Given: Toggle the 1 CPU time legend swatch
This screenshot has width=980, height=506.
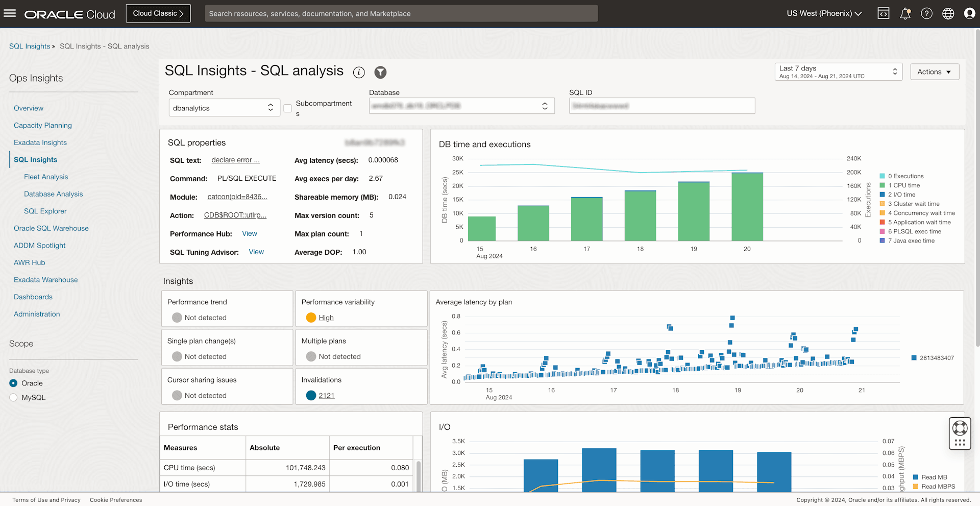Looking at the screenshot, I should [882, 185].
